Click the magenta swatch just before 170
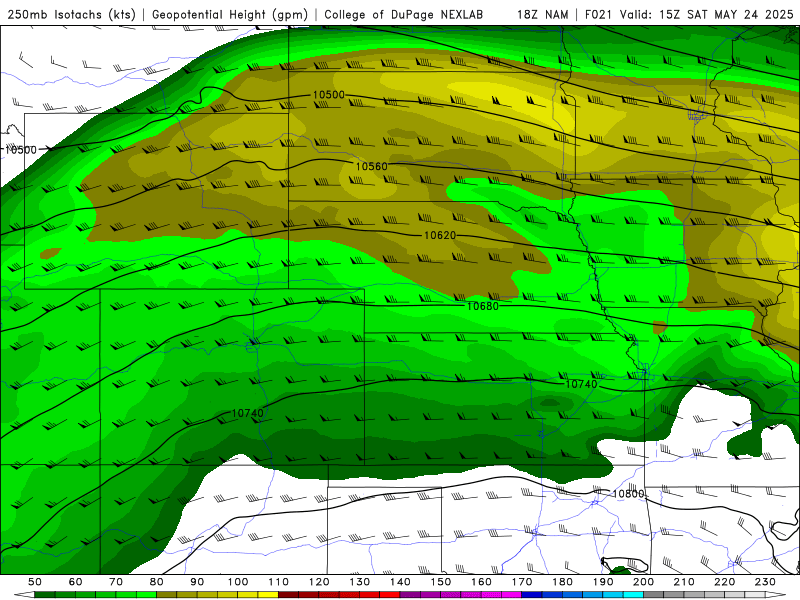Image resolution: width=800 pixels, height=600 pixels. [x=511, y=595]
